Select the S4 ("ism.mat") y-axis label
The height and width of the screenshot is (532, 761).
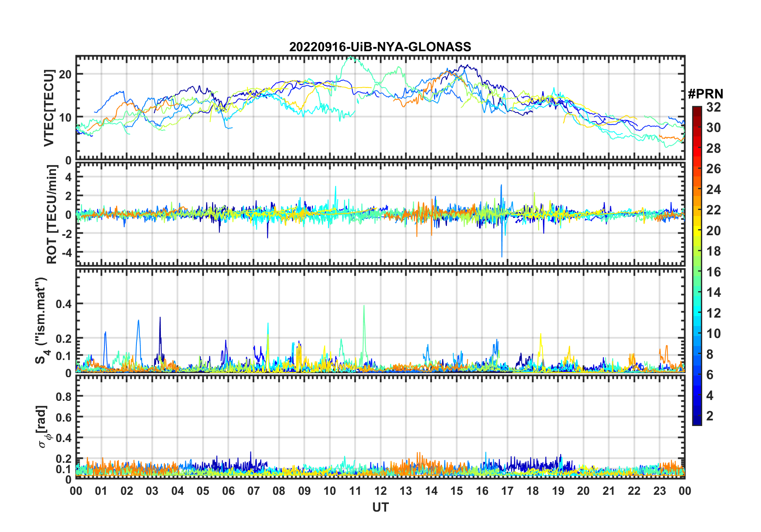[x=41, y=321]
